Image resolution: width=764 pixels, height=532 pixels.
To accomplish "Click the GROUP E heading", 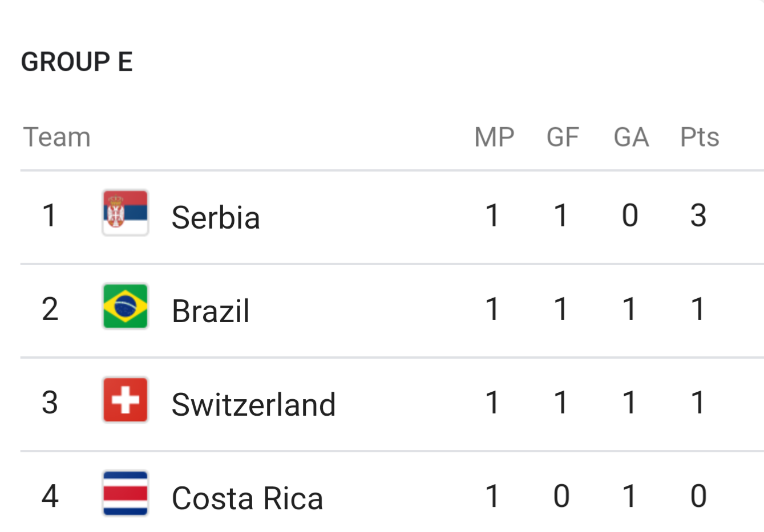I will click(77, 62).
